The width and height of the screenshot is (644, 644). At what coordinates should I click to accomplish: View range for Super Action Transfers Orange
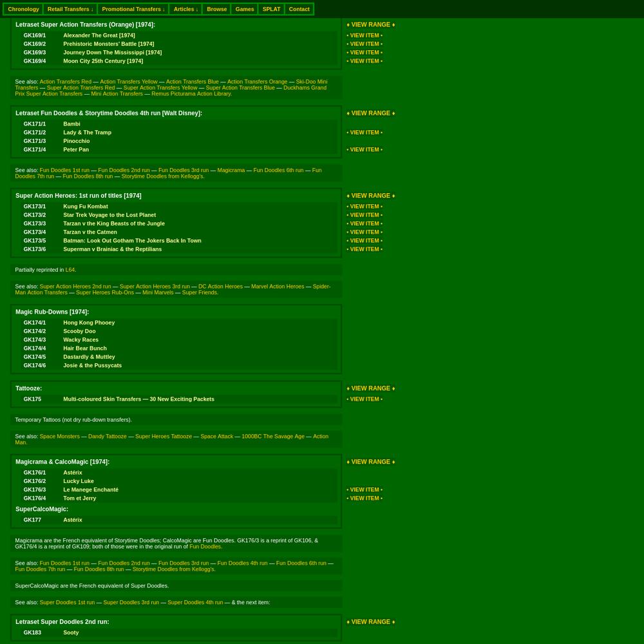coord(370,24)
